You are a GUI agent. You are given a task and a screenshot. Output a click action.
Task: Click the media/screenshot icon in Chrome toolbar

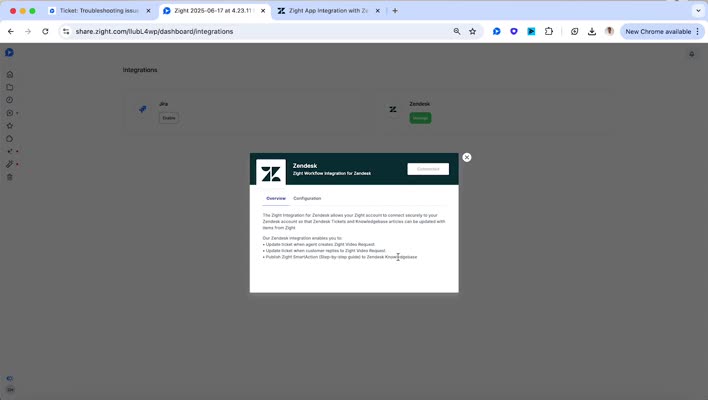[574, 31]
